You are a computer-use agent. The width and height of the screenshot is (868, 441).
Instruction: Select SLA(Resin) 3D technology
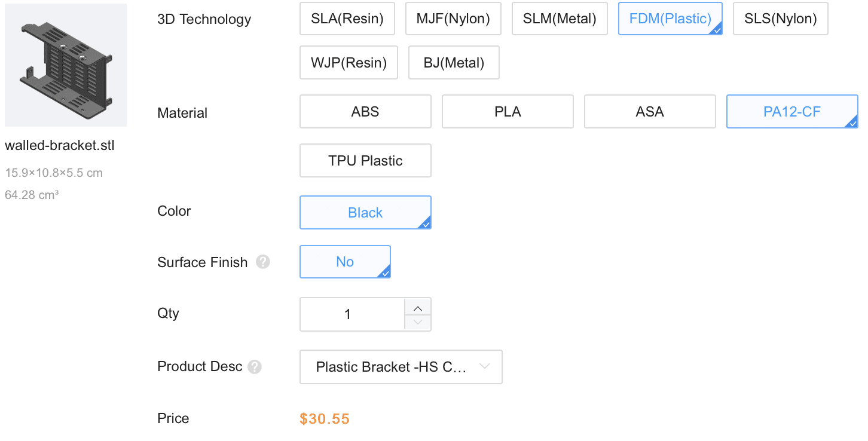(347, 19)
